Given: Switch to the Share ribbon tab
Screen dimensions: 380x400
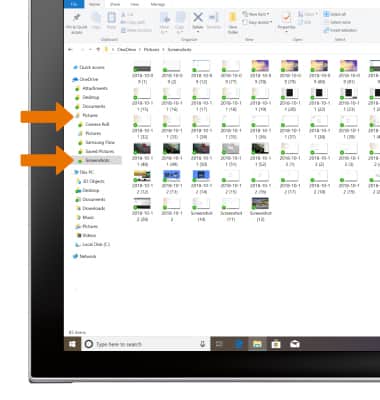Looking at the screenshot, I should (115, 4).
